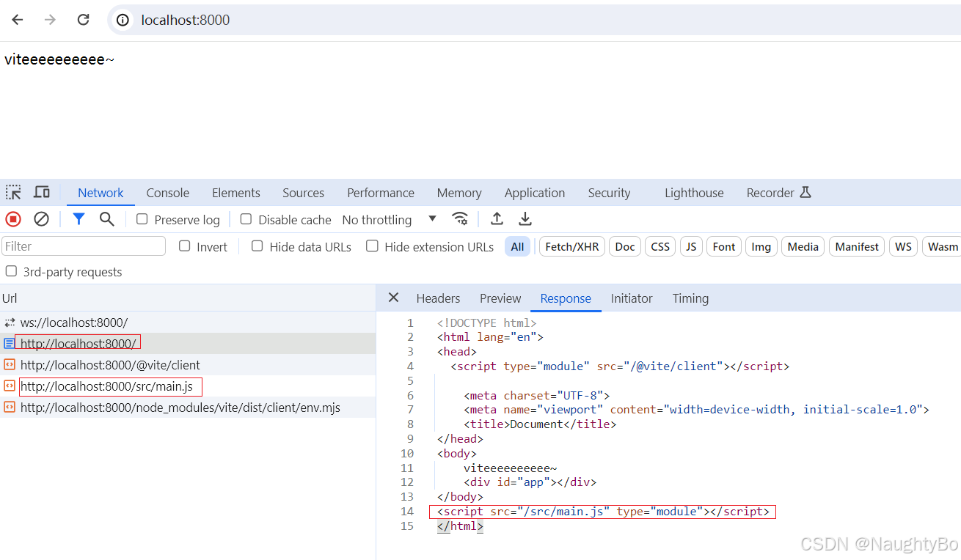Toggle the device toolbar icon
Viewport: 961px width, 560px height.
42,193
